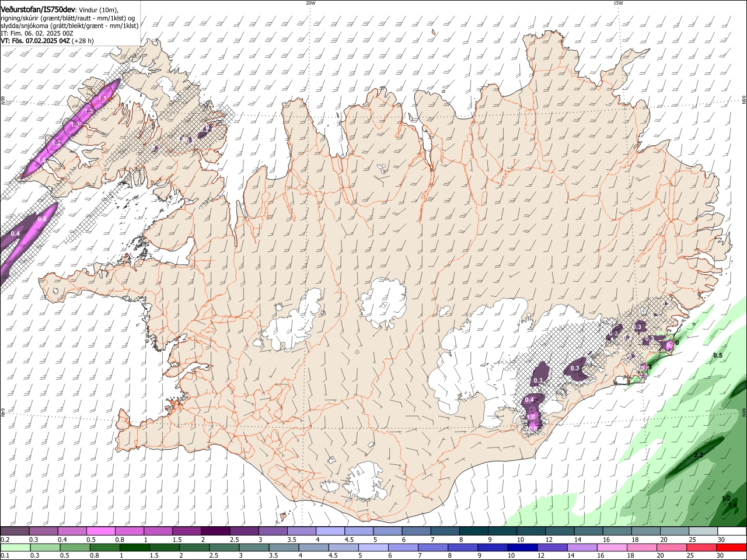The height and width of the screenshot is (560, 747).
Task: Pick top-row legend swatch between 4 and 4.5
Action: click(329, 531)
